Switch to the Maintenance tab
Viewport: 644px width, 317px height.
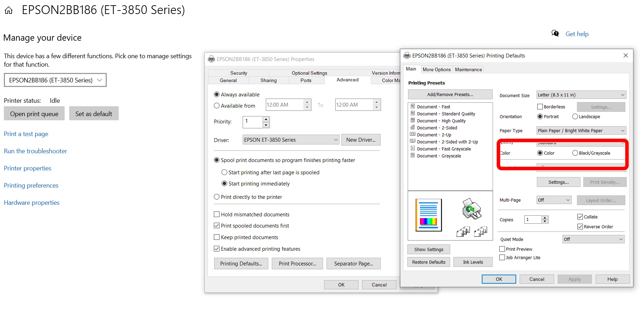[x=468, y=69]
